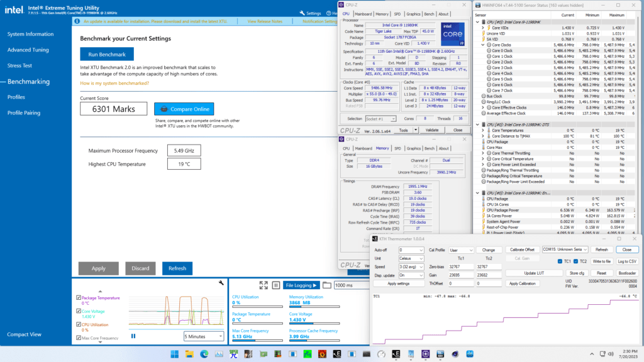Open the CPU-Z Socket #1 selection dropdown
Viewport: 644px width, 362px height.
(380, 119)
